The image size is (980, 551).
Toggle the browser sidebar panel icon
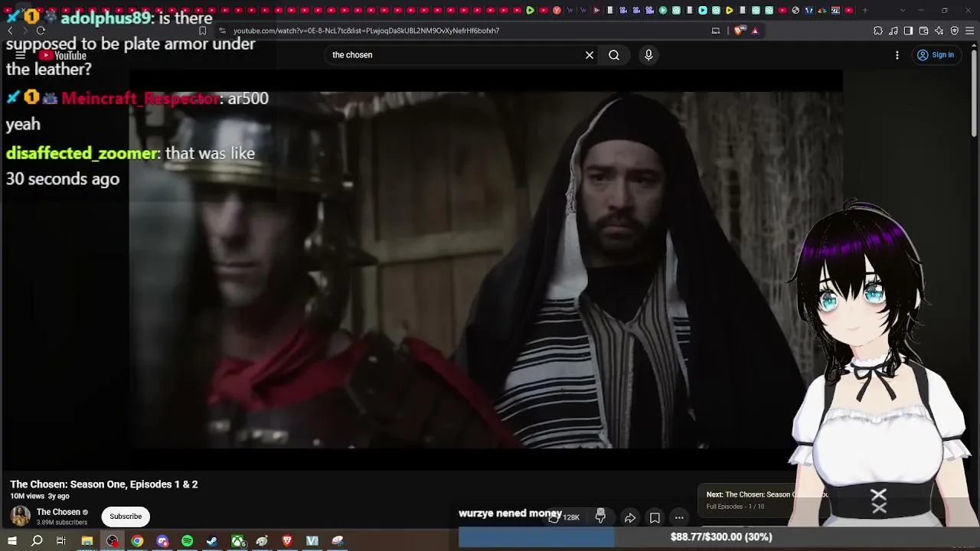pos(908,31)
